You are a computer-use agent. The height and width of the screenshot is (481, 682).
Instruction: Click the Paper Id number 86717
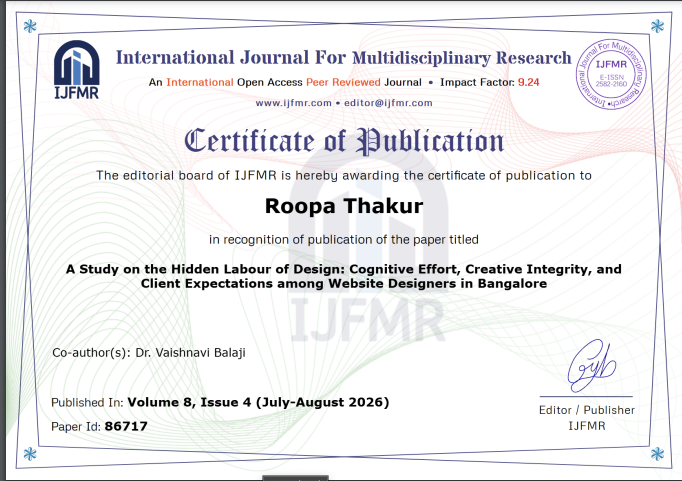pos(126,426)
